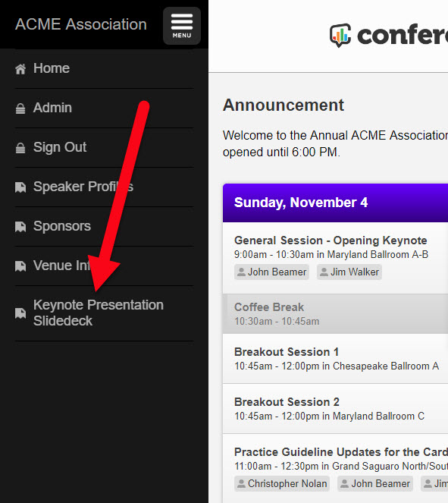
Task: Click the Speaker Profiles bookmark icon
Action: tap(20, 187)
